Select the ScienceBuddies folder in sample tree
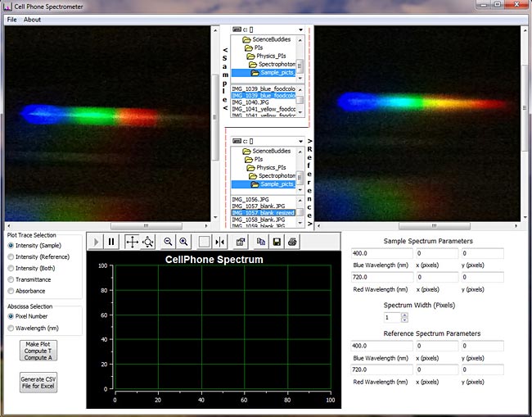 coord(273,39)
